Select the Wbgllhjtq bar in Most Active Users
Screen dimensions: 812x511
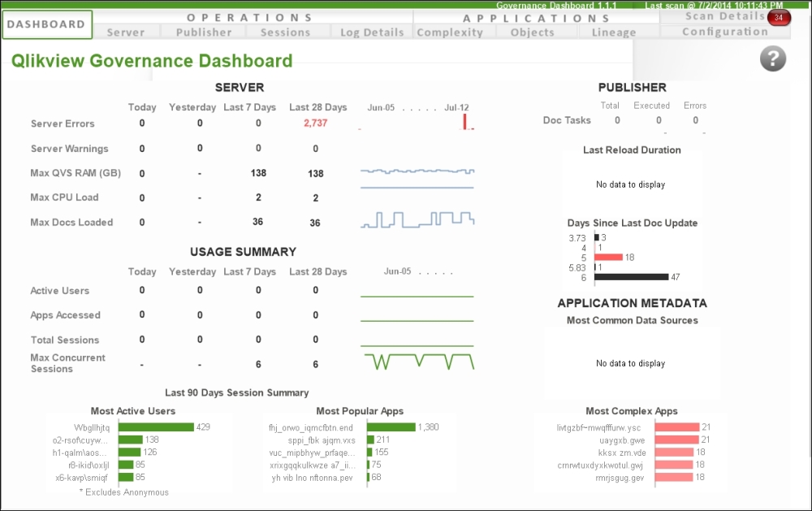coord(156,427)
